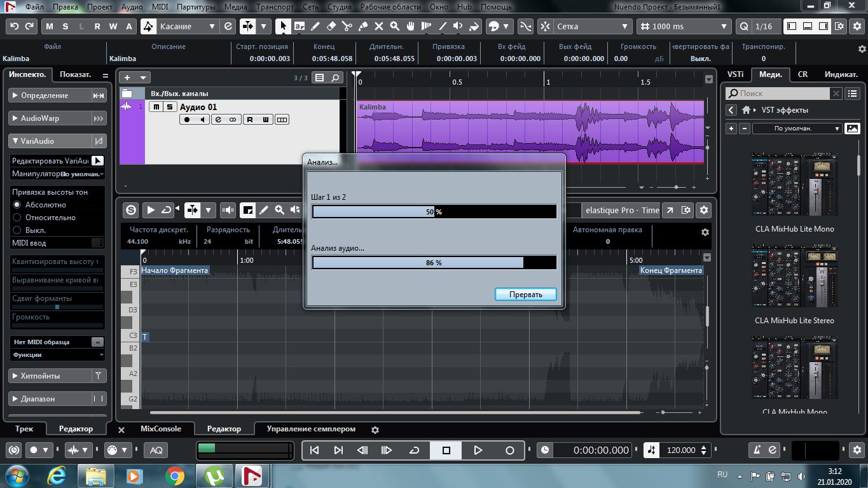Toggle the transport cycle loop button
This screenshot has width=868, height=488.
coord(415,450)
